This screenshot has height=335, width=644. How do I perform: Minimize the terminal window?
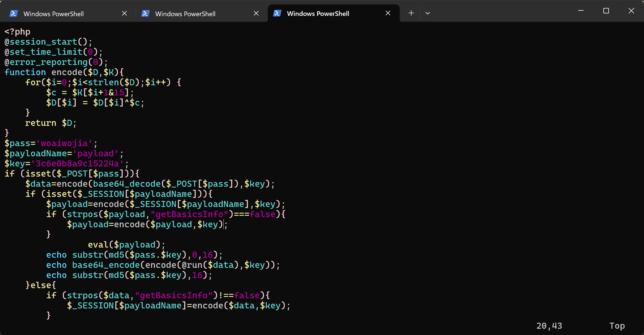coord(581,11)
